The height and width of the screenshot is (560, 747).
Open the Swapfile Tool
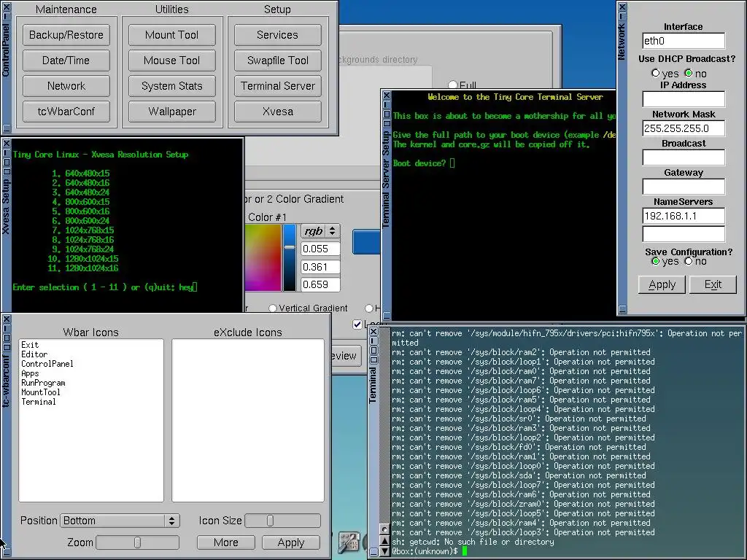[x=278, y=61]
